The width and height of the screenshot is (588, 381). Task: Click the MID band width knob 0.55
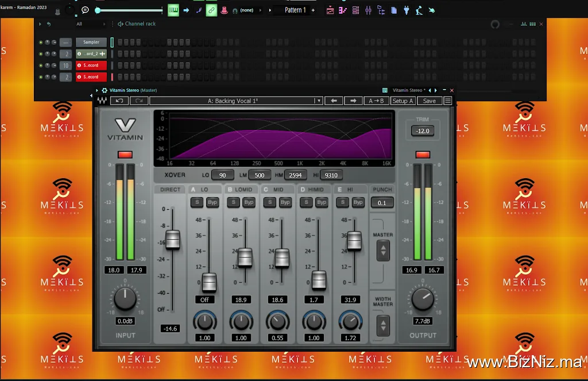[x=277, y=321]
